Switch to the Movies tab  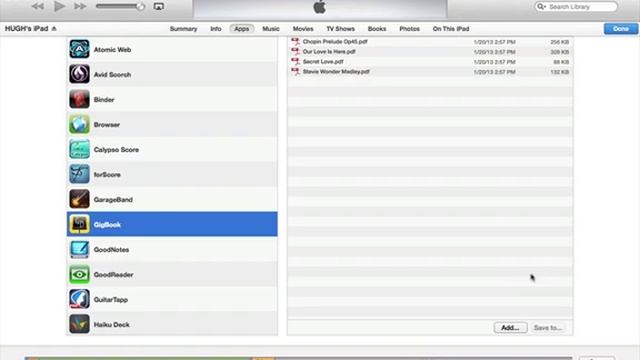[x=303, y=29]
